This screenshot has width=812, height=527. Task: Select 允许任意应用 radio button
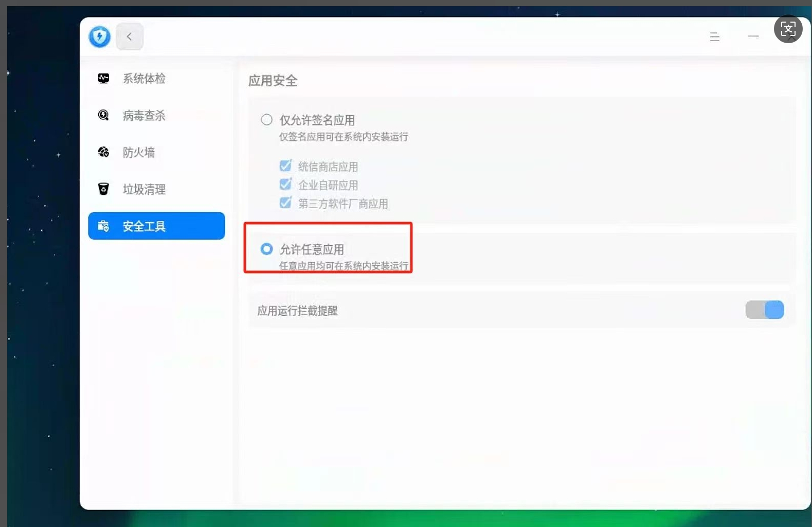tap(266, 249)
